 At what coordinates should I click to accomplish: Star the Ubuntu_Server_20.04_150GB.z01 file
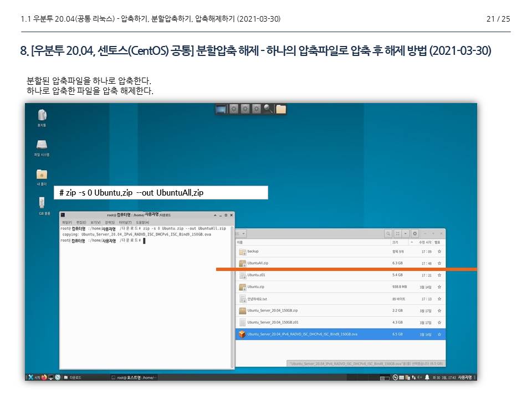tap(439, 323)
